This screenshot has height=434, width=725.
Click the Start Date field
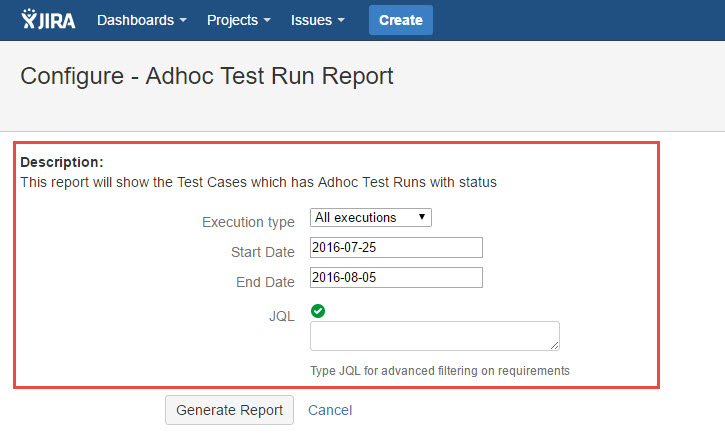click(396, 248)
